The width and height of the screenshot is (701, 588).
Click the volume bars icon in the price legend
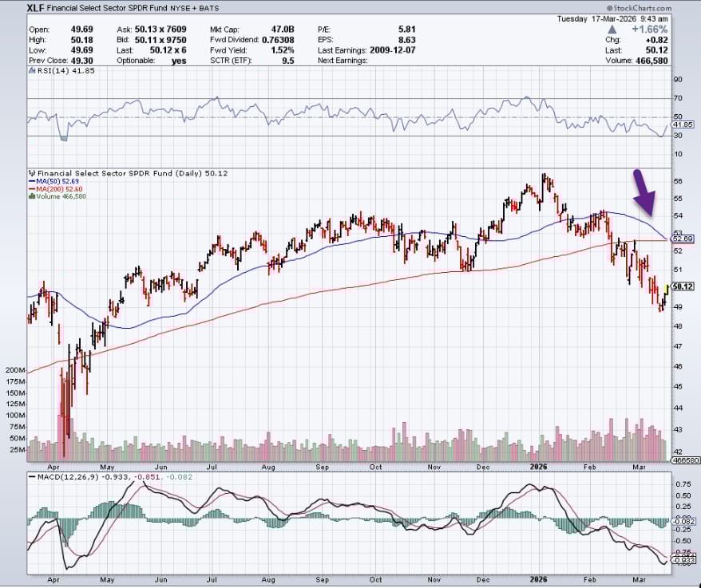(x=32, y=196)
